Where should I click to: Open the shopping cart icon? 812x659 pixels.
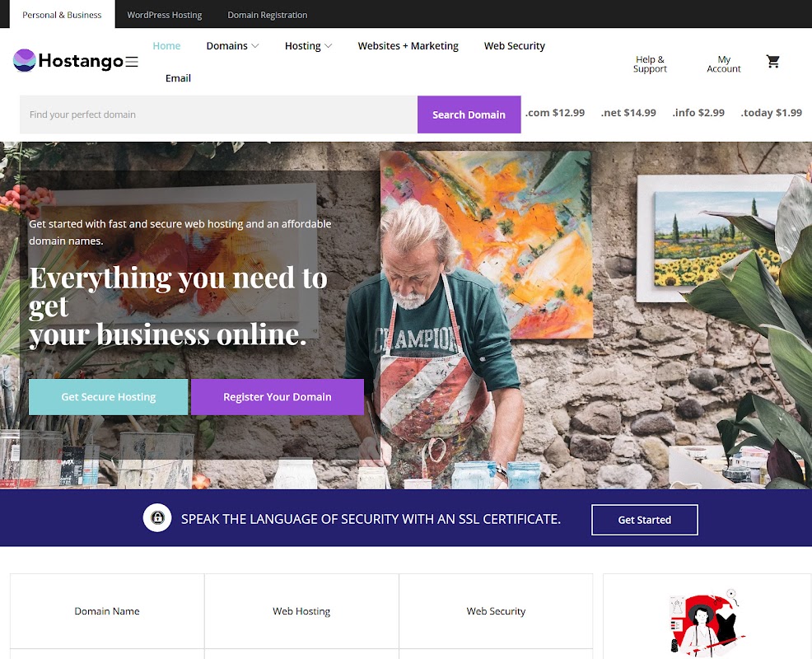pyautogui.click(x=772, y=62)
